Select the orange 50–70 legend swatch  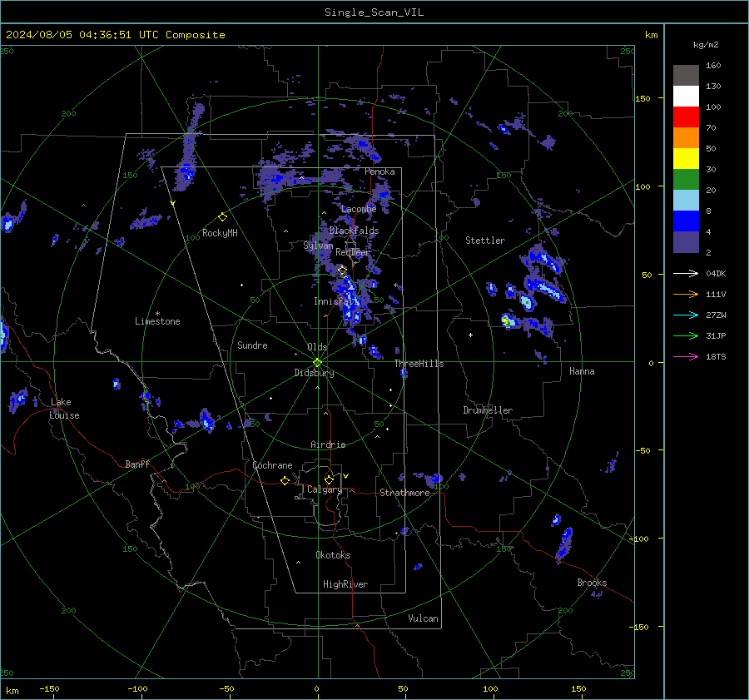point(686,138)
